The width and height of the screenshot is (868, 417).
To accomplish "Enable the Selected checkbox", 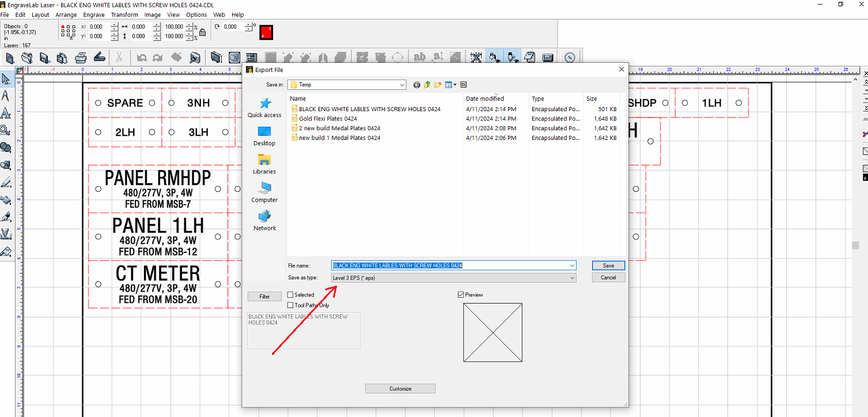I will coord(290,295).
